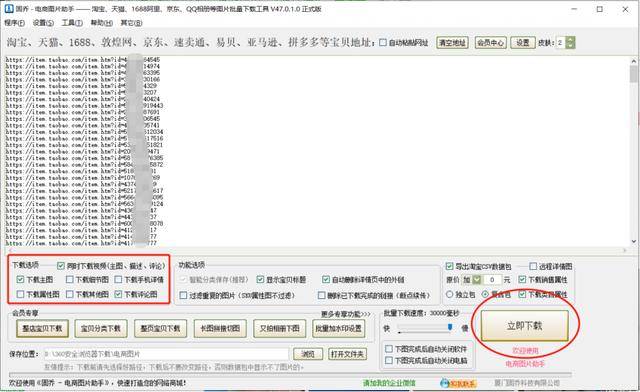Toggle 导出淘宝CSV数据包 checkbox
This screenshot has width=640, height=392.
449,266
